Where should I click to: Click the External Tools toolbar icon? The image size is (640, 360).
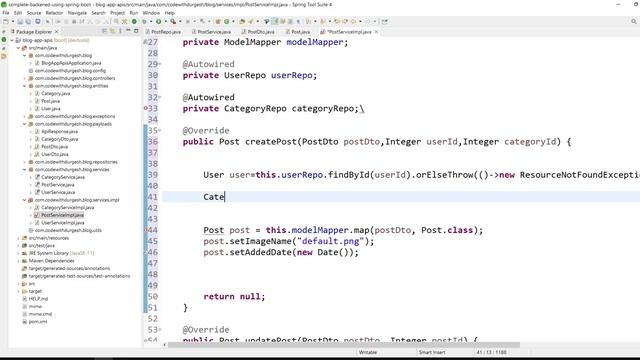(173, 21)
